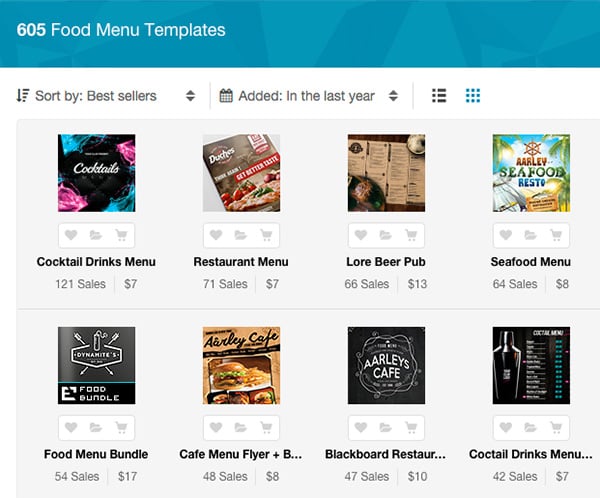Screen dimensions: 600x498
Task: Open the Cafe Menu Flyer title link
Action: [x=241, y=454]
